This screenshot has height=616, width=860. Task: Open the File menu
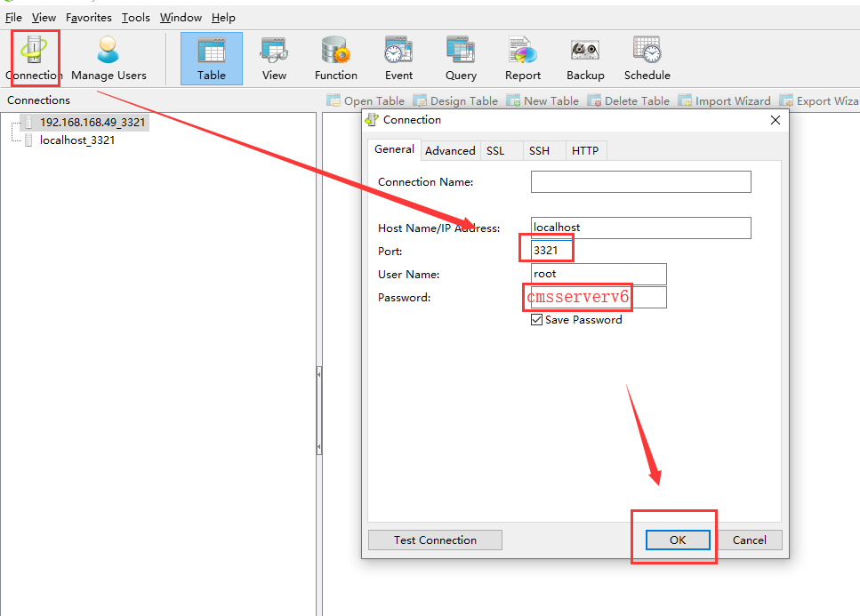(13, 18)
